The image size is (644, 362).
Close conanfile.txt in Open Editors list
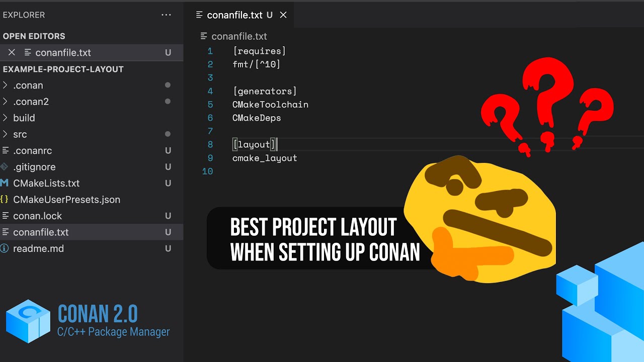[12, 52]
